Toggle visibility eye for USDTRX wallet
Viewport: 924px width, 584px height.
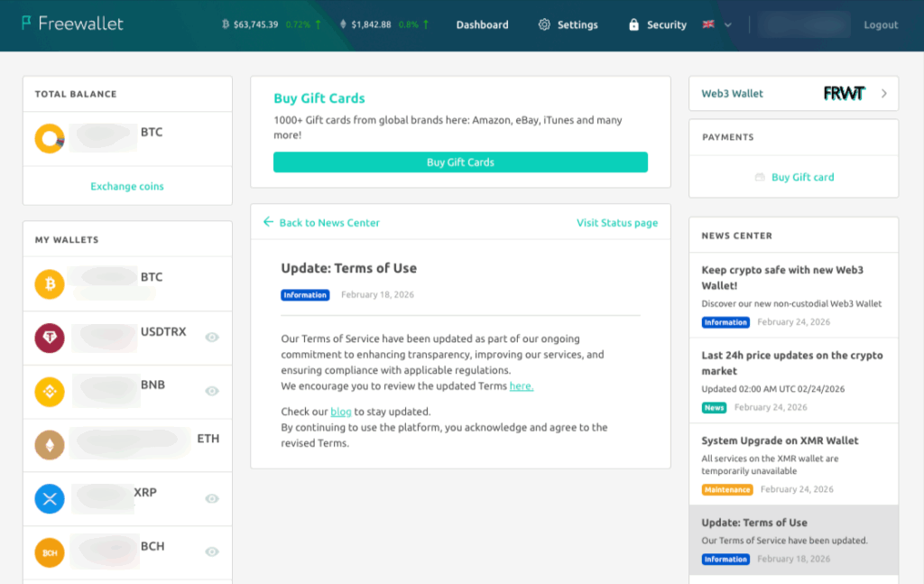click(x=212, y=337)
